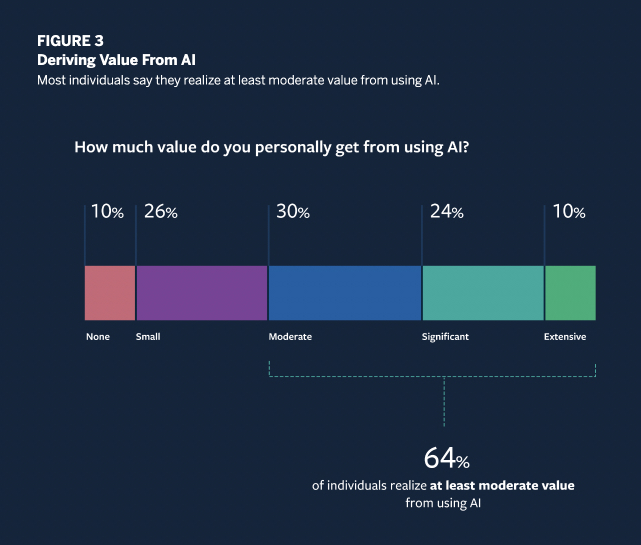This screenshot has height=545, width=641.
Task: Click the 24% value label
Action: [x=446, y=212]
